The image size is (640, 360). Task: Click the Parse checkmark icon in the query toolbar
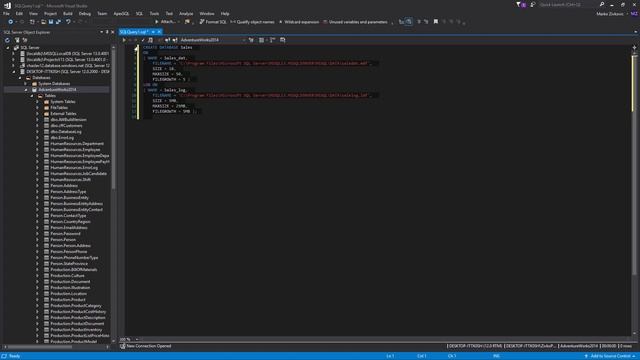pyautogui.click(x=143, y=40)
